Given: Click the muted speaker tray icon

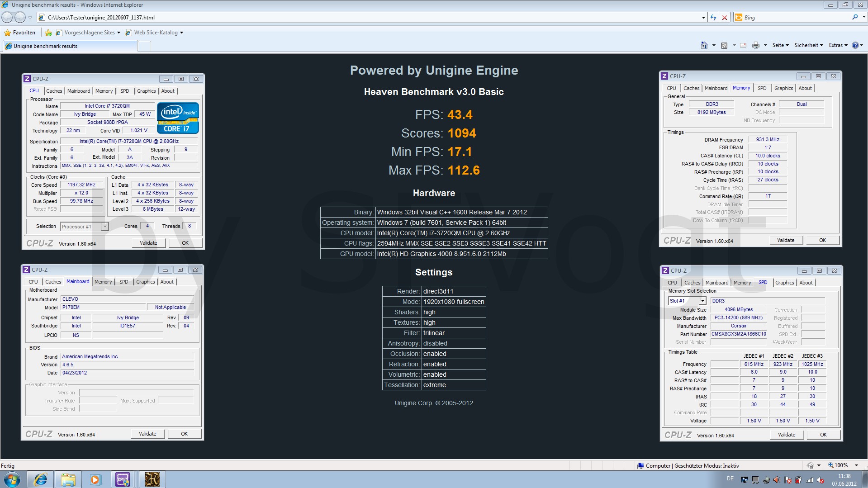Looking at the screenshot, I should tap(821, 480).
